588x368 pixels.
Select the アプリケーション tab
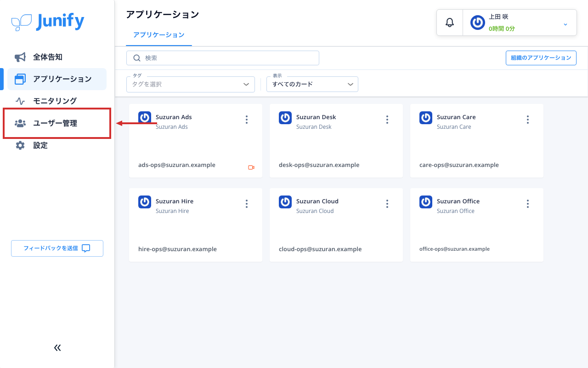159,35
